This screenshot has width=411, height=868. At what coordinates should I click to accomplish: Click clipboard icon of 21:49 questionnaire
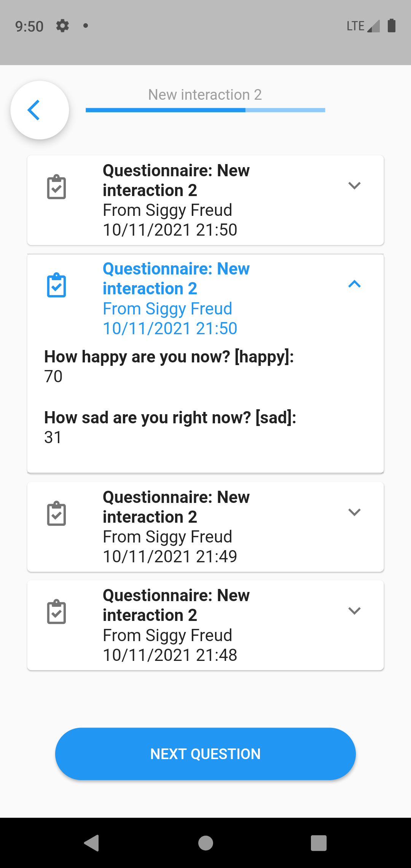click(56, 514)
